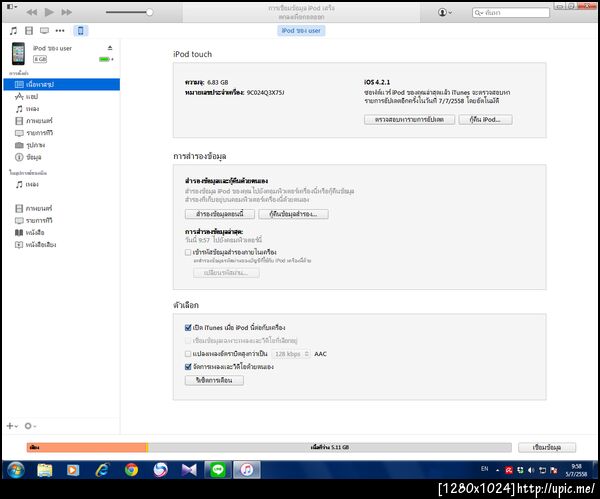Open Windows Media Player from taskbar
Image resolution: width=600 pixels, height=499 pixels.
point(73,470)
